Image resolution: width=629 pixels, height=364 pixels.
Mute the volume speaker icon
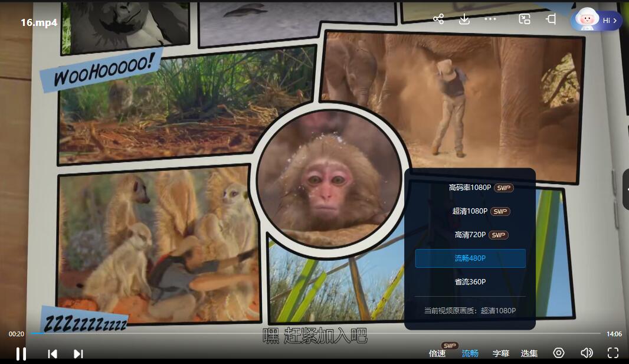[x=587, y=353]
